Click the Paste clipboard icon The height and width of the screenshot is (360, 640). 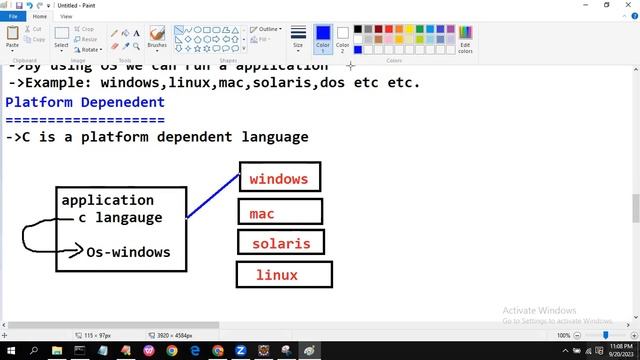12,33
